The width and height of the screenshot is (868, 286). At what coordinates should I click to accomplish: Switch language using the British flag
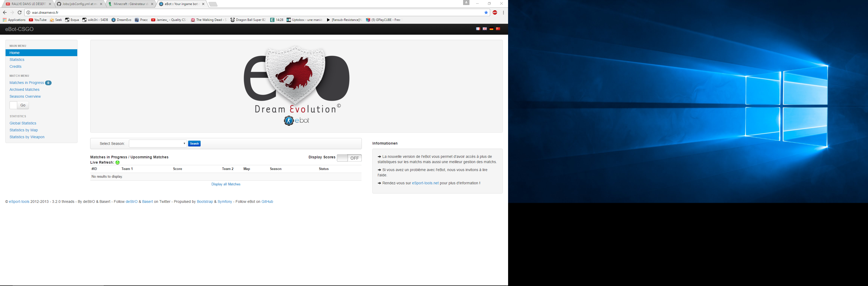(485, 29)
